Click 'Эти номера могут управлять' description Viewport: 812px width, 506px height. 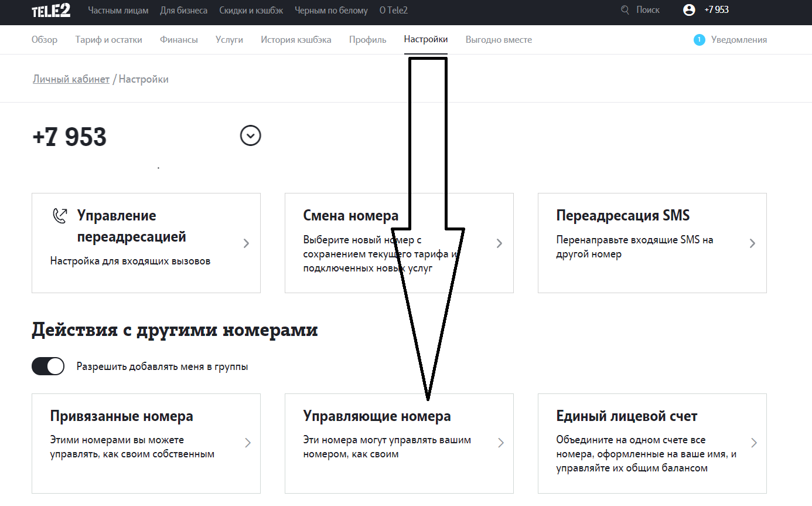(387, 447)
